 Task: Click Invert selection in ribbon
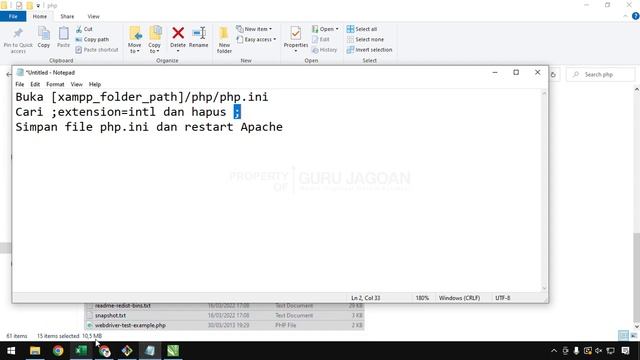[x=369, y=50]
